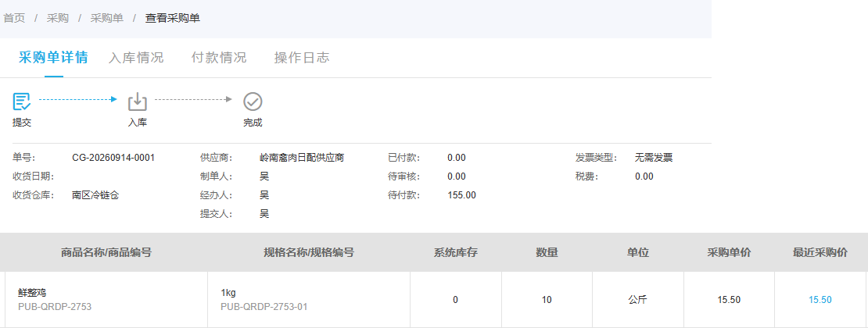Image resolution: width=868 pixels, height=328 pixels.
Task: Click the 税费 value 0.00
Action: (644, 176)
